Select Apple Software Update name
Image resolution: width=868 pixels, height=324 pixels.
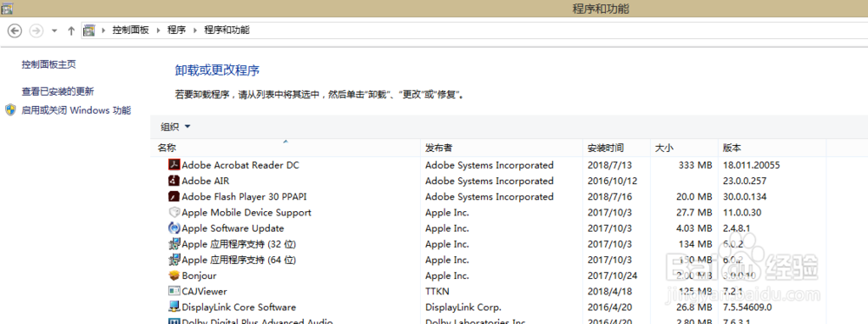point(233,228)
